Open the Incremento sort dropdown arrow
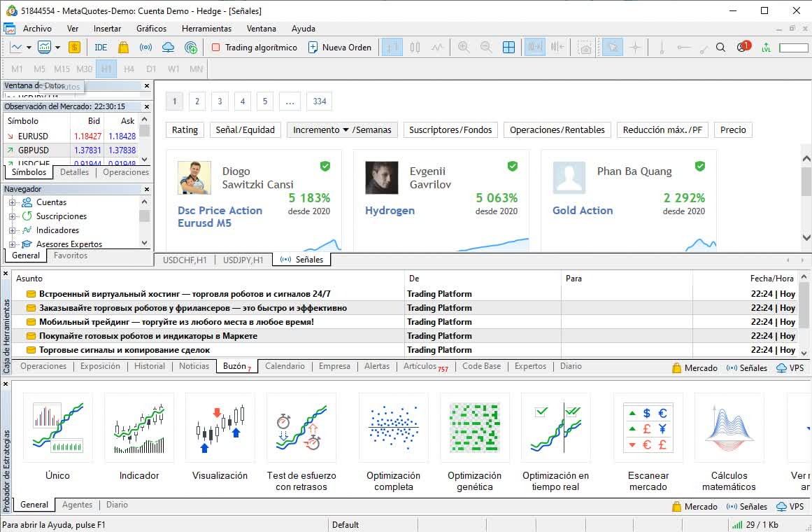Image resolution: width=812 pixels, height=532 pixels. pos(346,129)
